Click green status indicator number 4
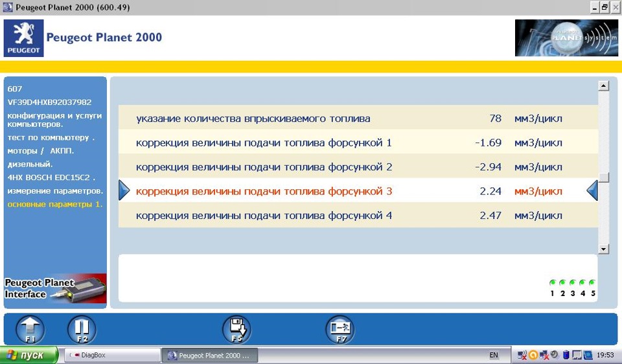This screenshot has width=622, height=364. (x=582, y=282)
